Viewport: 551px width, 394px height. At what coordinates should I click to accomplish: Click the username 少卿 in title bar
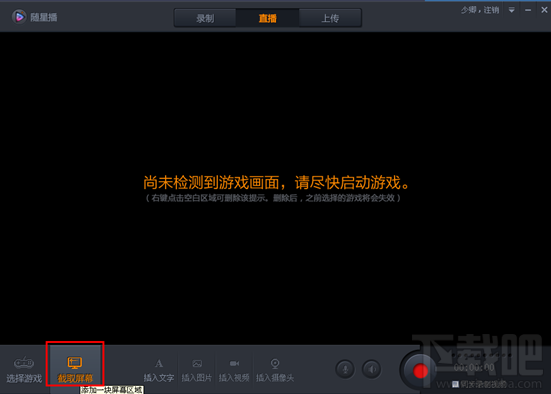click(468, 10)
